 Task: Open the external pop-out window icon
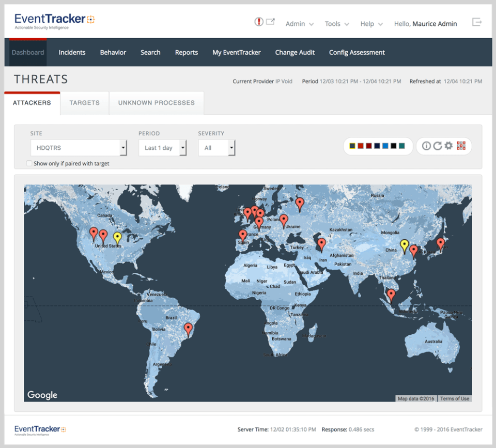270,22
